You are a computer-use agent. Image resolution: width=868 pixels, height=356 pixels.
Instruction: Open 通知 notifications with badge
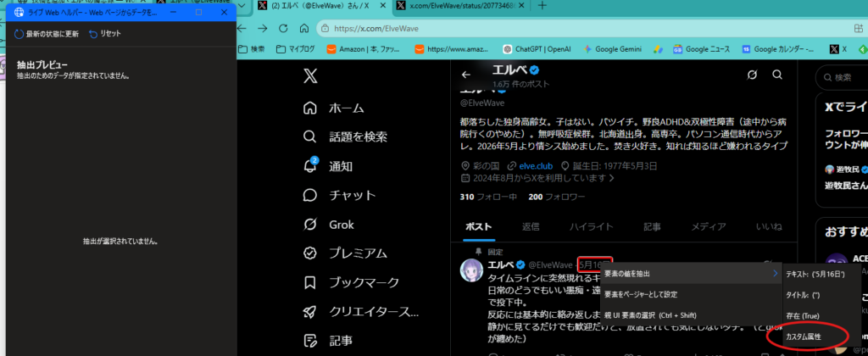pyautogui.click(x=328, y=166)
